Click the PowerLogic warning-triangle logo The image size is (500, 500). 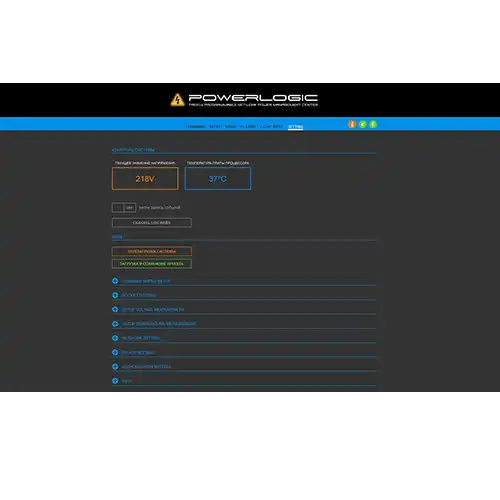(177, 99)
